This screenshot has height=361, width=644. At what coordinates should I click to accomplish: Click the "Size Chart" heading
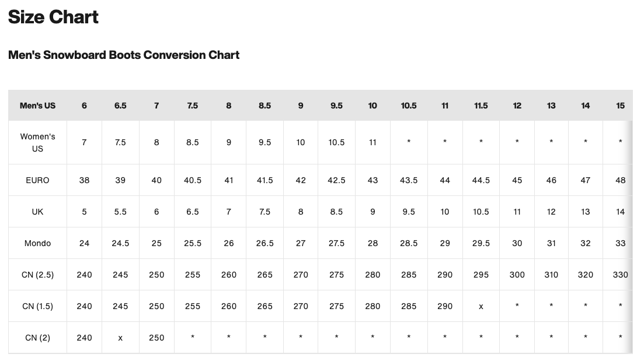point(53,17)
